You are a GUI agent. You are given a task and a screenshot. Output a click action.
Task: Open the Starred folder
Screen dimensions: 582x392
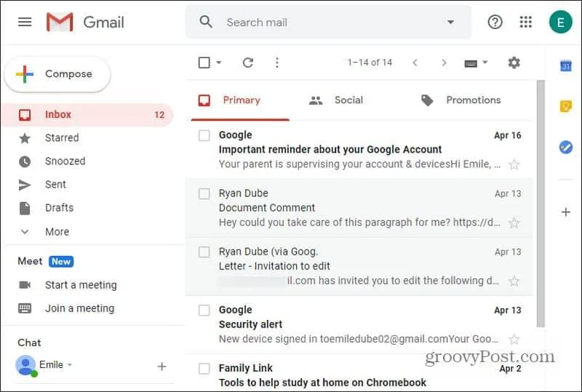[x=87, y=138]
